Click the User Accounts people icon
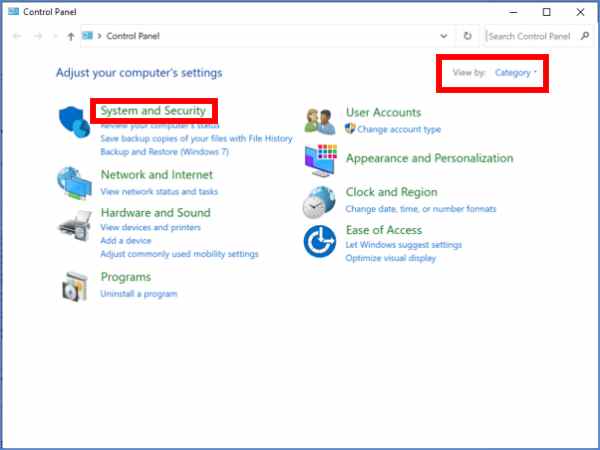 320,121
